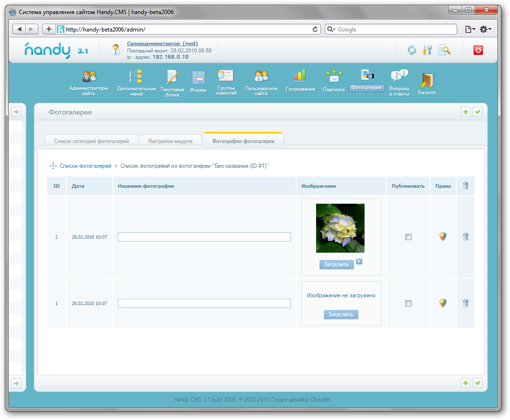The width and height of the screenshot is (510, 420).
Task: Click the hydrangea flower thumbnail image
Action: point(340,228)
